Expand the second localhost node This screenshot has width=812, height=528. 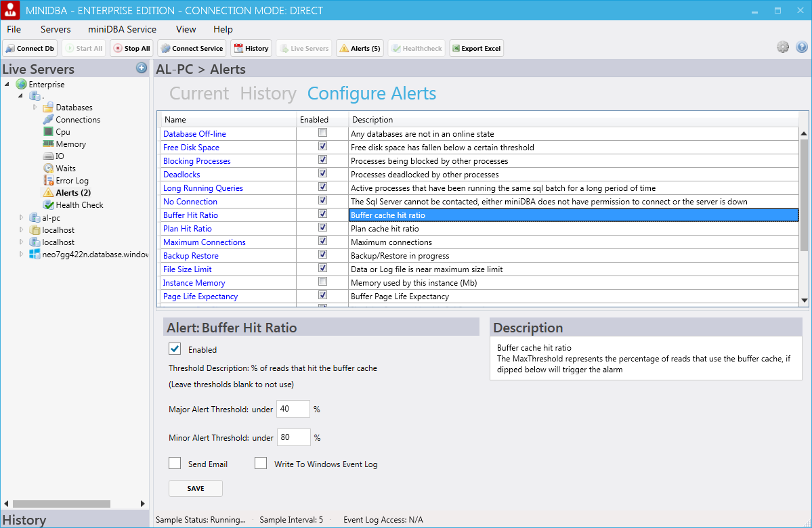(x=21, y=242)
